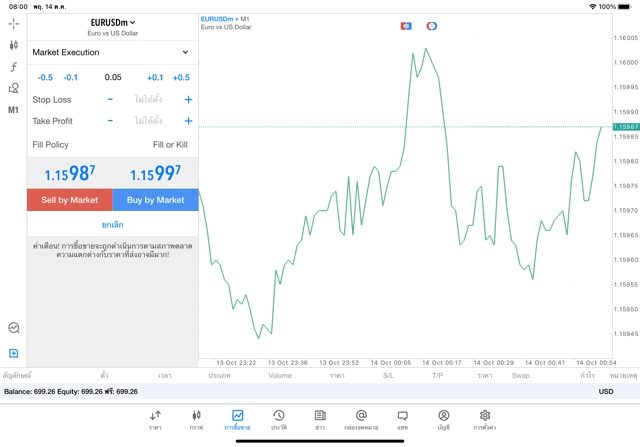The image size is (640, 447).
Task: Tap the 1.15997 buy price quote
Action: pyautogui.click(x=156, y=173)
